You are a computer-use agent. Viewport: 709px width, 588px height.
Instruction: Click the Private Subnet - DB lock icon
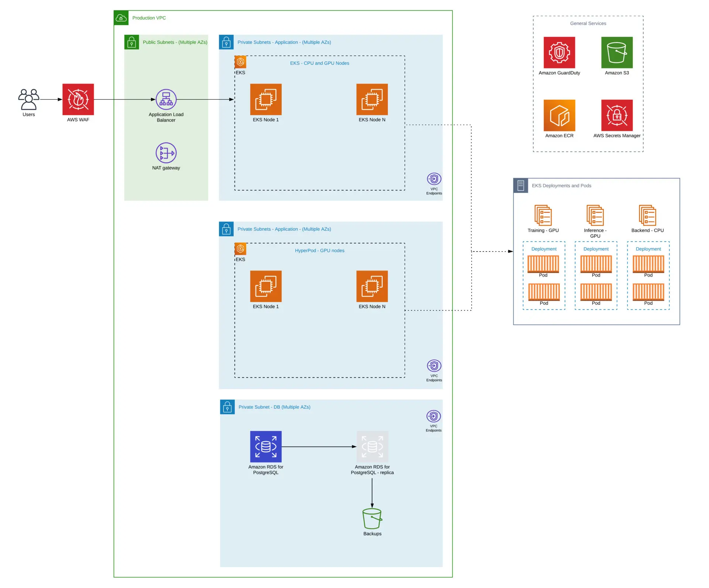(227, 407)
